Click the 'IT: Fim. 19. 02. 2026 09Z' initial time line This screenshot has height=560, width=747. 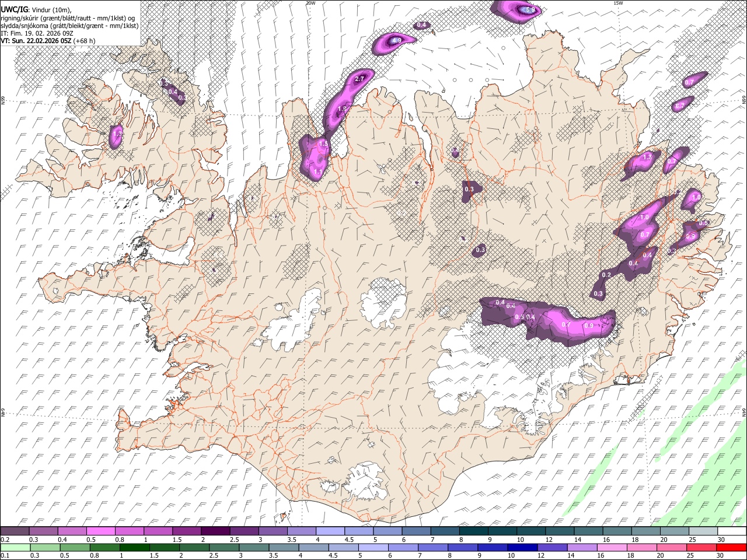pyautogui.click(x=37, y=33)
